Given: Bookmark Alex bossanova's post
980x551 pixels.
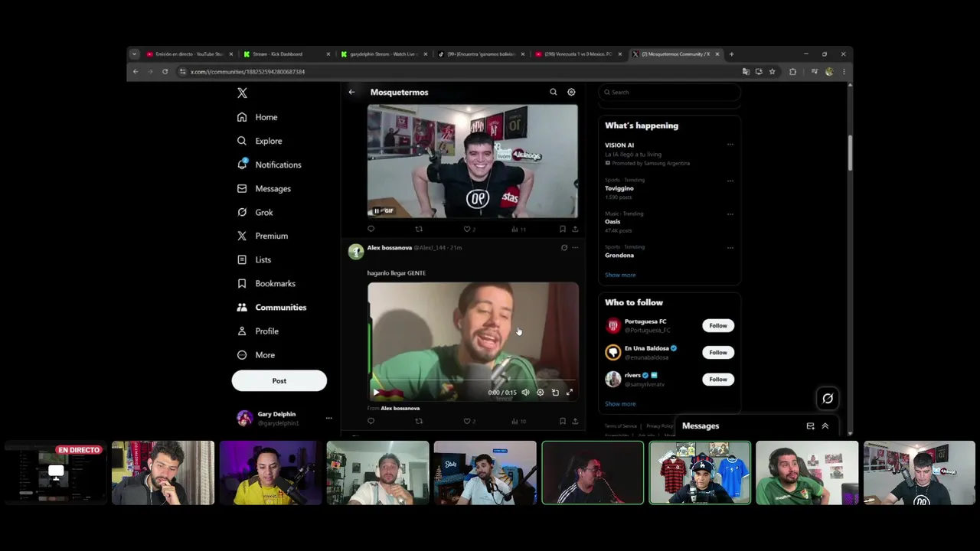Looking at the screenshot, I should 562,421.
